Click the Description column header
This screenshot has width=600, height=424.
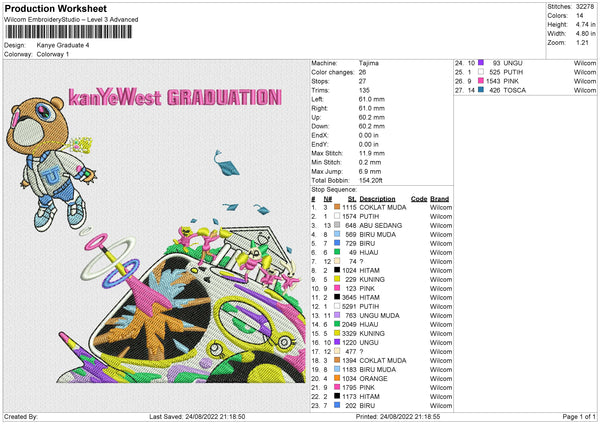tap(377, 199)
